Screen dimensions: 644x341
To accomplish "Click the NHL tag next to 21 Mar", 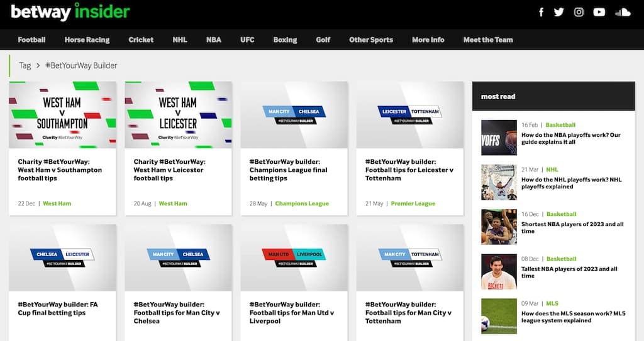I will [552, 170].
